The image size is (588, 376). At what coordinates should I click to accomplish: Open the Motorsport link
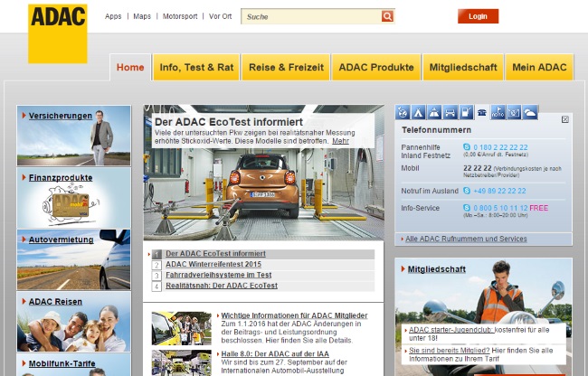(180, 16)
